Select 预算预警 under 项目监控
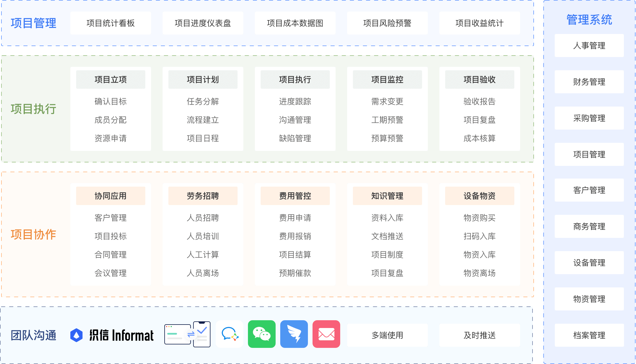 (387, 138)
